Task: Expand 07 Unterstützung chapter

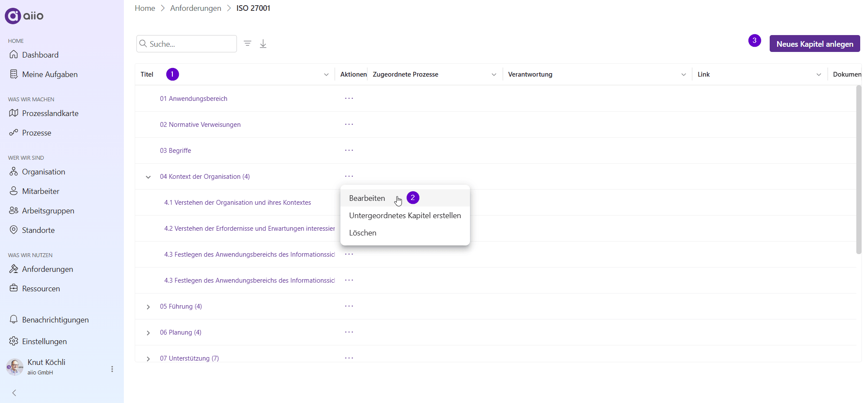Action: (x=148, y=359)
